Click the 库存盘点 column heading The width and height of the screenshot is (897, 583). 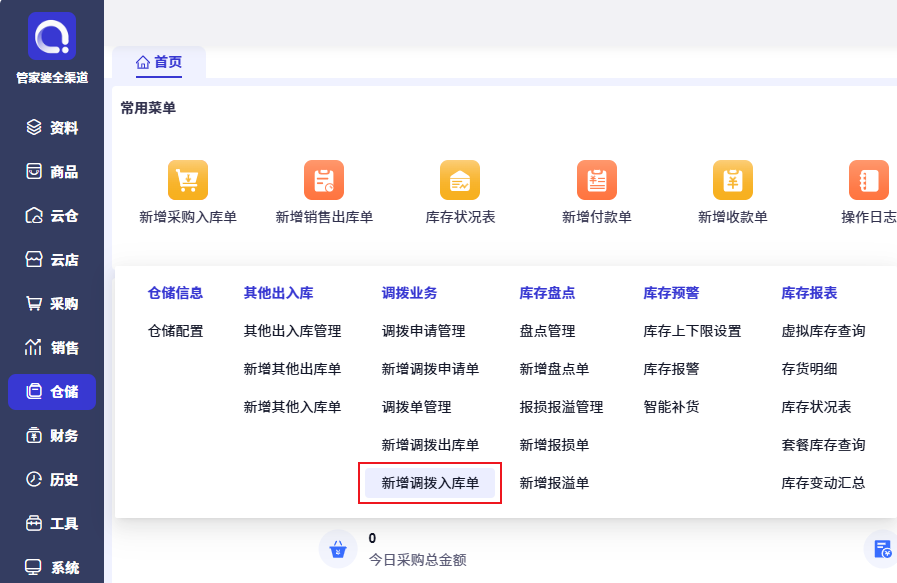(x=547, y=294)
